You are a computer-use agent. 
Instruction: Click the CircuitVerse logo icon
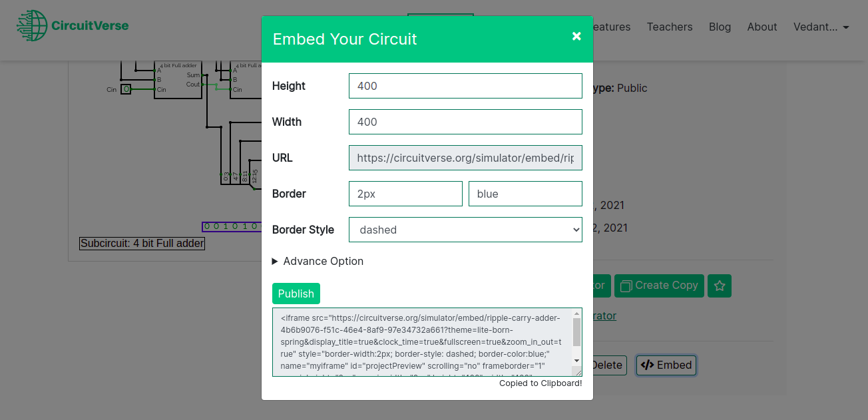(31, 27)
